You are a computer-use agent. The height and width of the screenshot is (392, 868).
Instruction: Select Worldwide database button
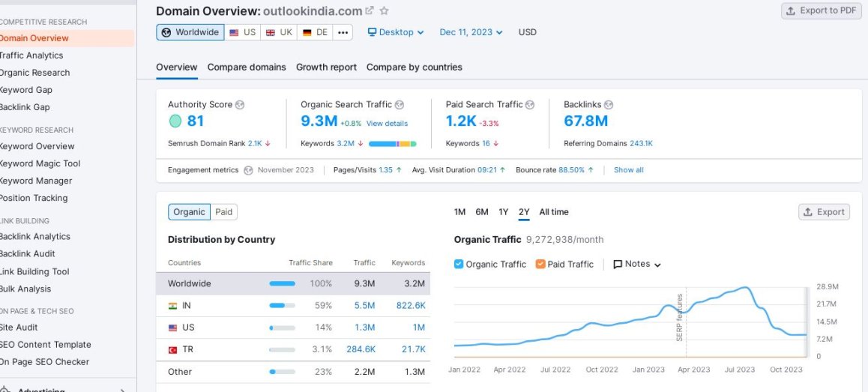click(190, 32)
